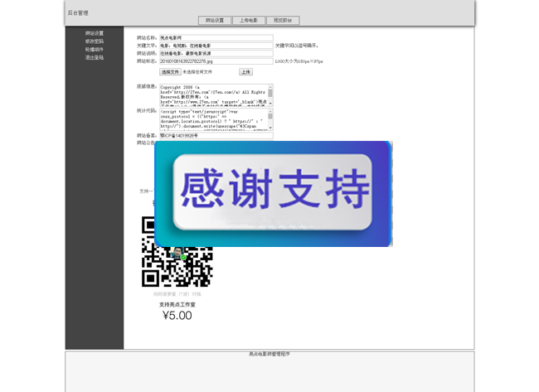Image resolution: width=539 pixels, height=392 pixels.
Task: Select 网站设置 in the dark sidebar
Action: click(x=95, y=33)
